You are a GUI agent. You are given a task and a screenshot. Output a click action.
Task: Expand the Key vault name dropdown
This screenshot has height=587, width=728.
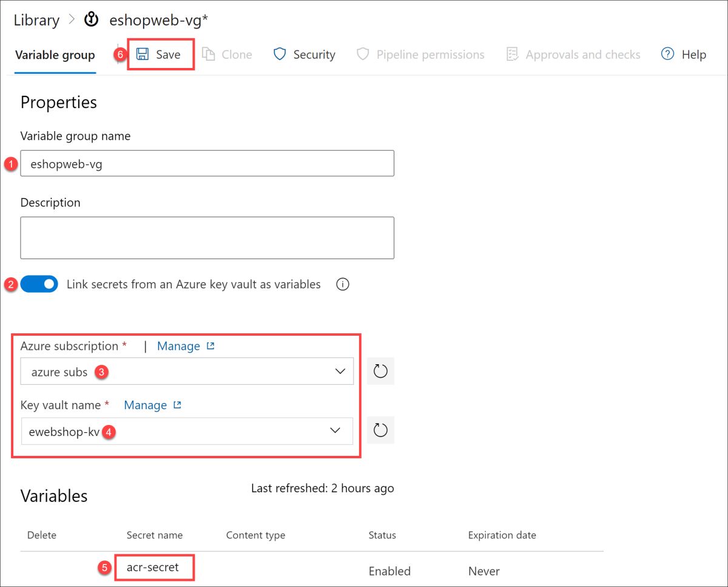(x=187, y=430)
